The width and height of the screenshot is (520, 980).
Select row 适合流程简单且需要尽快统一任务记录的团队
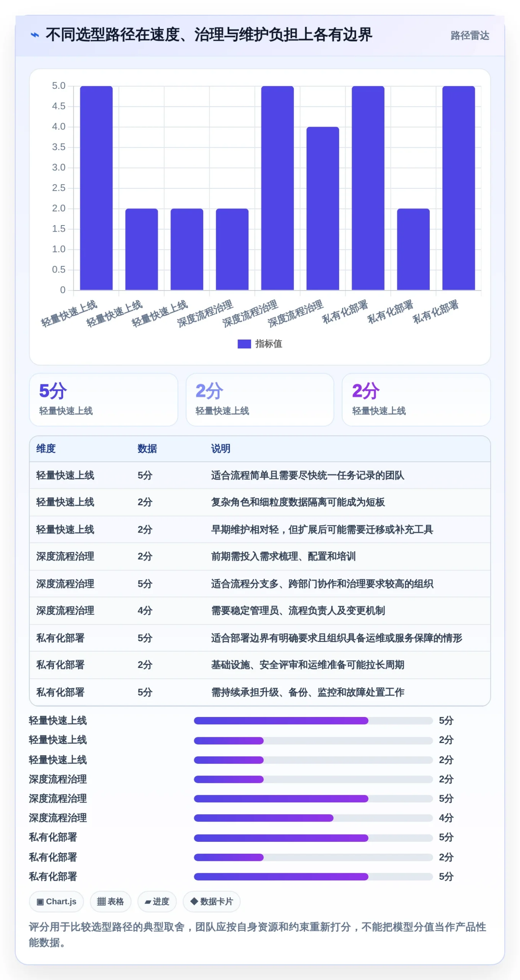260,475
